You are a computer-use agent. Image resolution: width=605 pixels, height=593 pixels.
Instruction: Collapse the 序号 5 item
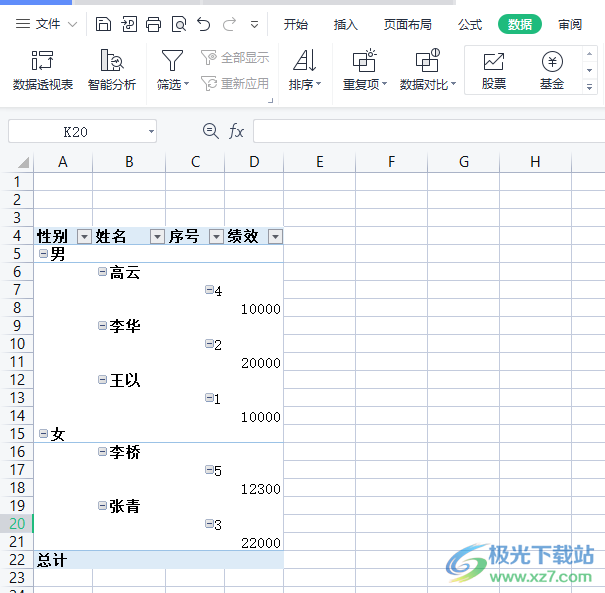point(209,470)
